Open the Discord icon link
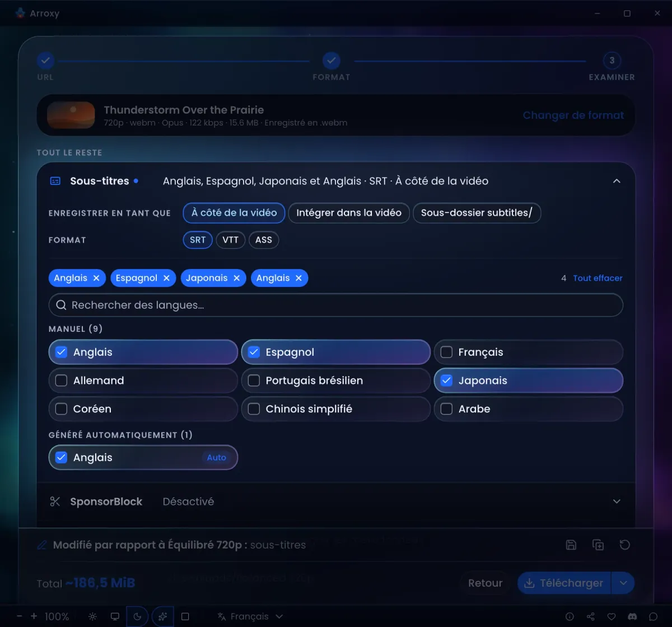 point(632,616)
